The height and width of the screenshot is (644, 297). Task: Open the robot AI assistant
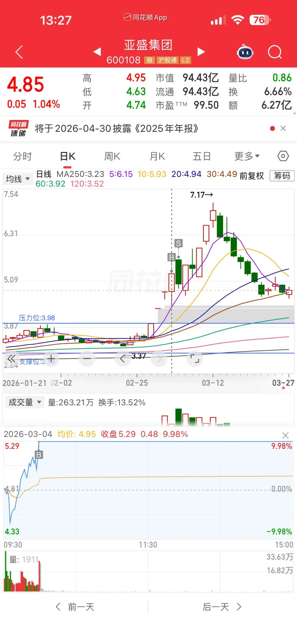pos(245,52)
